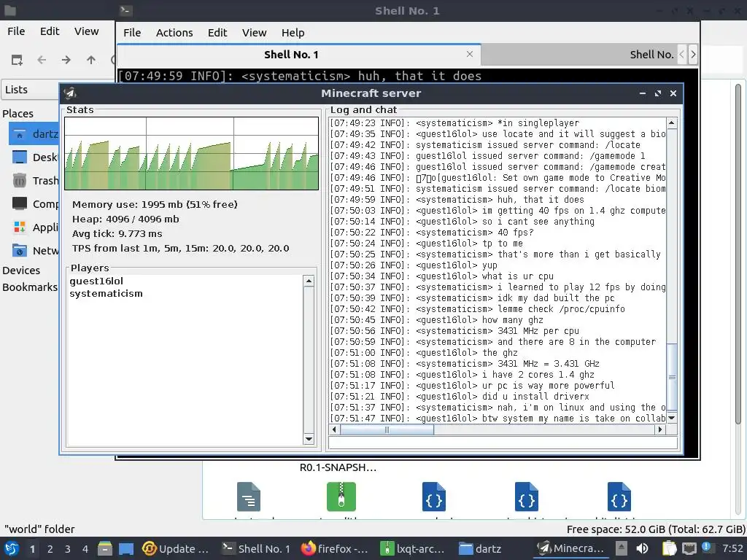Open the clipboard manager tray icon
Screen dimensions: 747x560
click(x=670, y=548)
